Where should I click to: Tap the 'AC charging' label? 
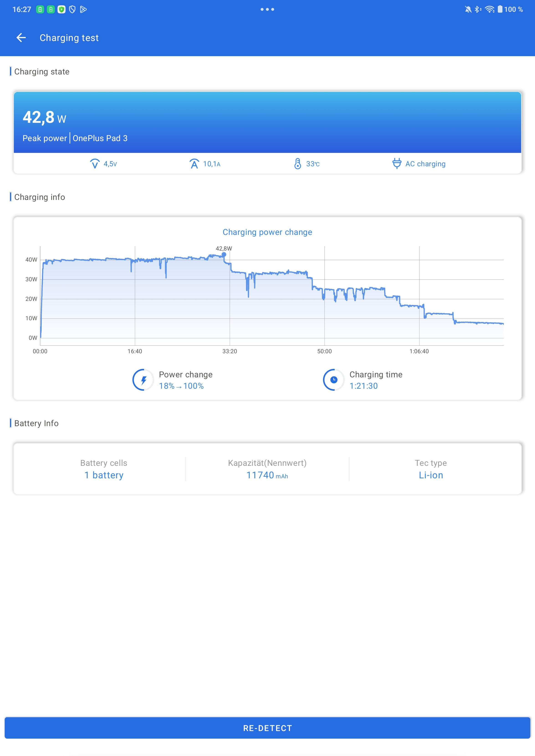tap(425, 164)
